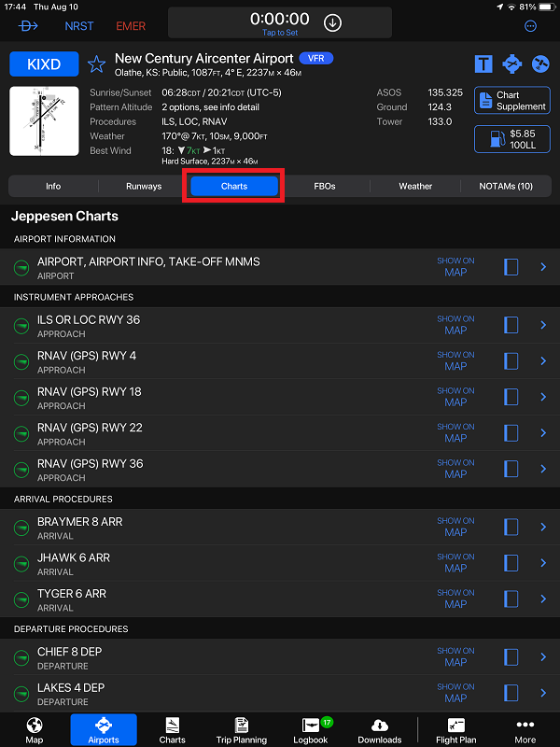
Task: Add ILS OR LOC RWY 36 to binder
Action: point(511,325)
